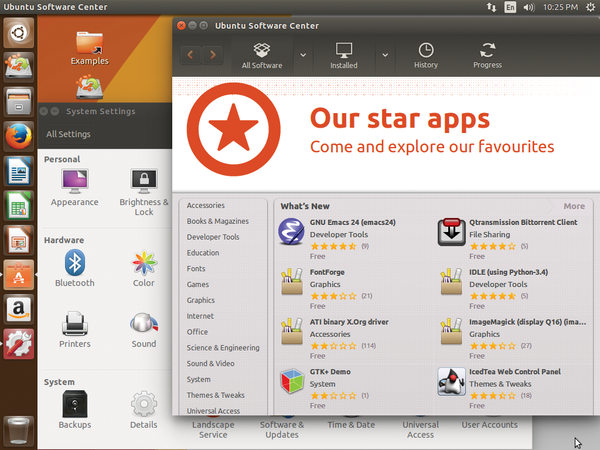Click the Qtransmission Bittorrent Client icon
600x450 pixels.
tap(452, 232)
